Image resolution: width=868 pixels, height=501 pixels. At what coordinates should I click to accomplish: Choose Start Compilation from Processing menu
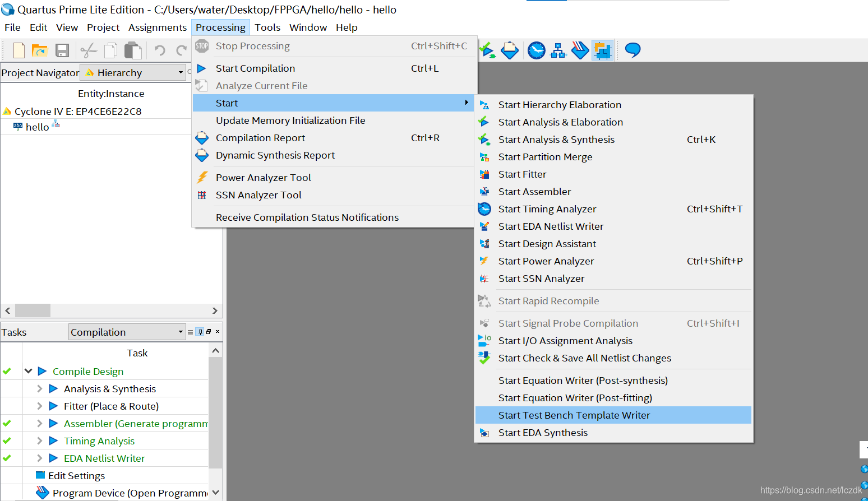(334, 68)
